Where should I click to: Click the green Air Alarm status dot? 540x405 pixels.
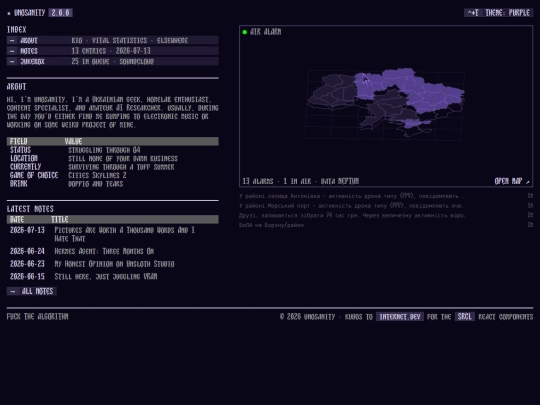coord(245,32)
